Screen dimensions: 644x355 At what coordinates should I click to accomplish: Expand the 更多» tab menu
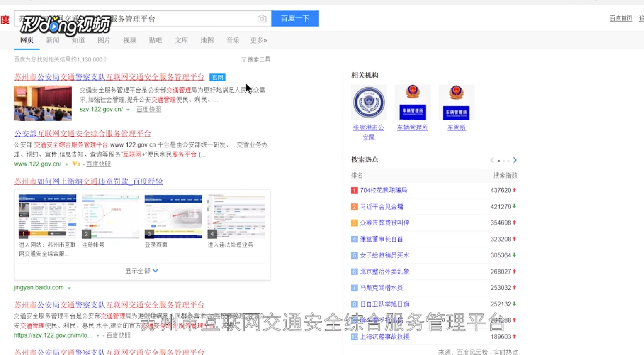[258, 40]
